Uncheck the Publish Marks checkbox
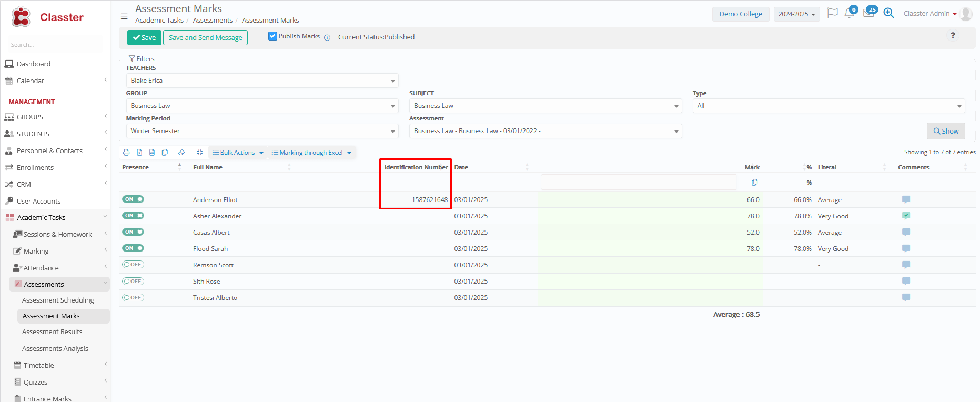Viewport: 980px width, 402px height. tap(272, 36)
